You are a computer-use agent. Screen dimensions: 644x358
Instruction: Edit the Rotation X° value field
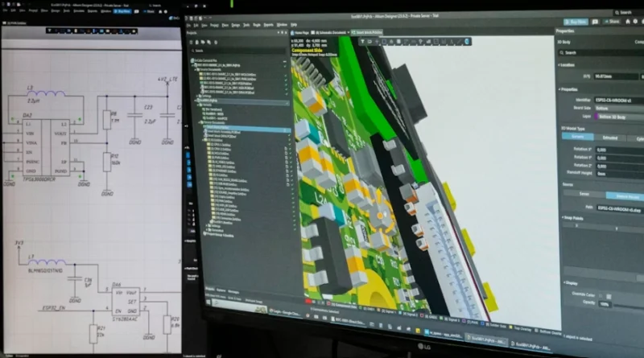pyautogui.click(x=619, y=150)
